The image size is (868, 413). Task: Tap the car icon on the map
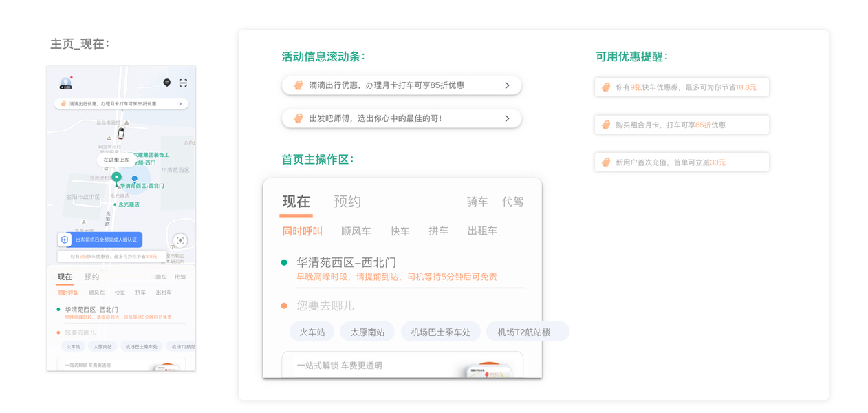121,134
